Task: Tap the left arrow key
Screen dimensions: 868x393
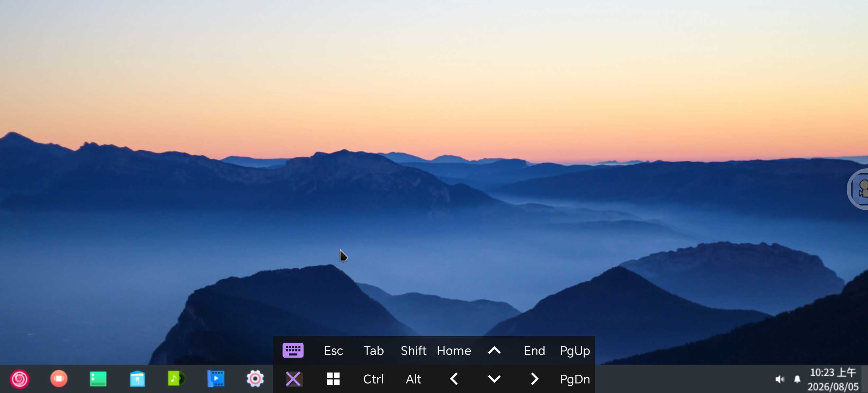Action: click(454, 379)
